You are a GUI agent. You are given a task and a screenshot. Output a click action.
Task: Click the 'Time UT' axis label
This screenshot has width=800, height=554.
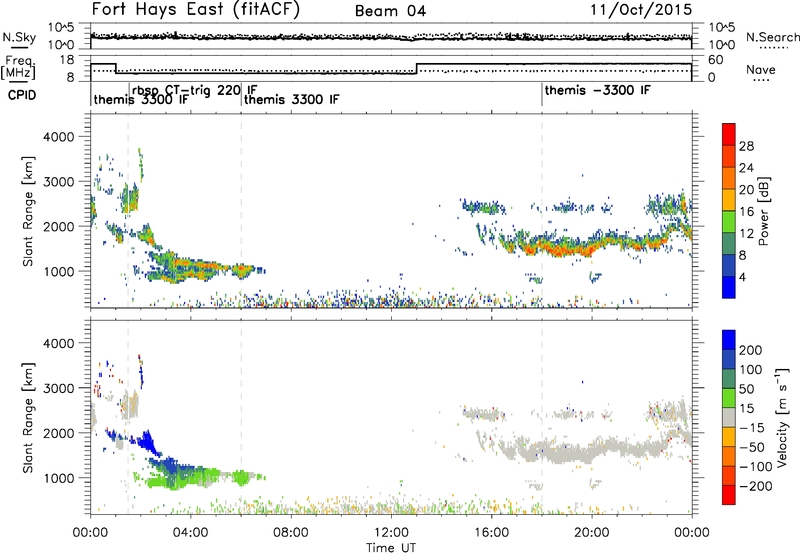[x=391, y=547]
